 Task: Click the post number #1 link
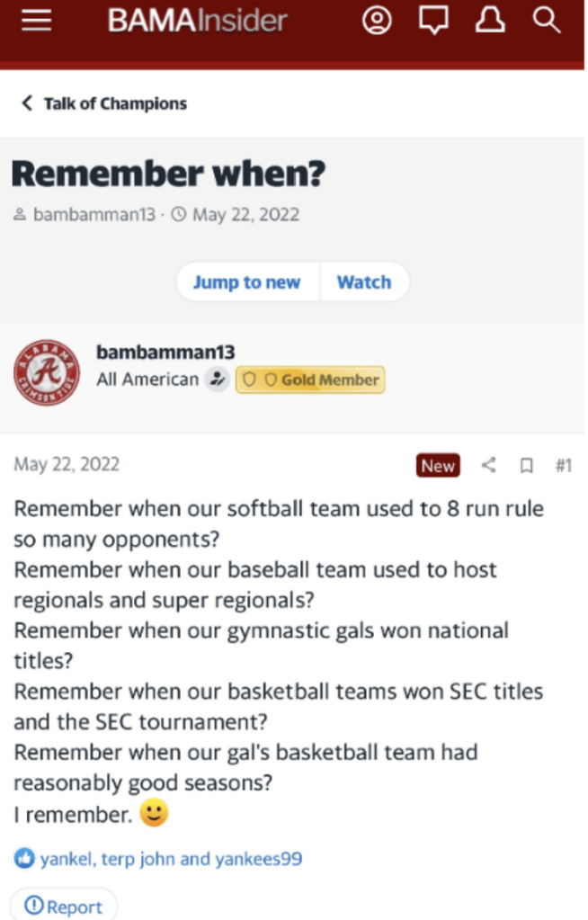[563, 465]
